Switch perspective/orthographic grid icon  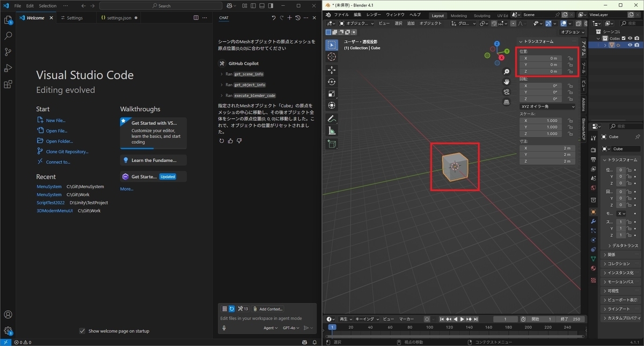[507, 102]
